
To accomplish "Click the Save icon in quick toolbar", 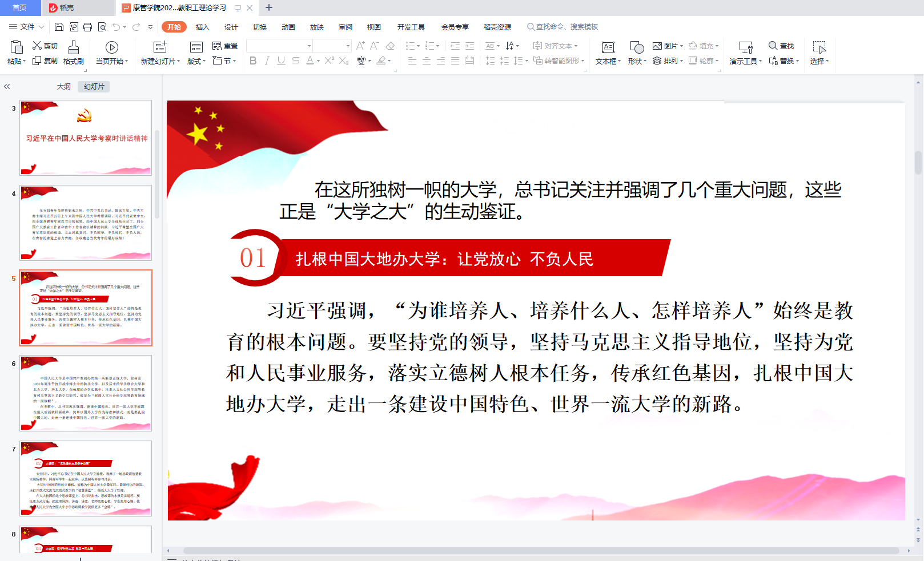I will pos(59,27).
